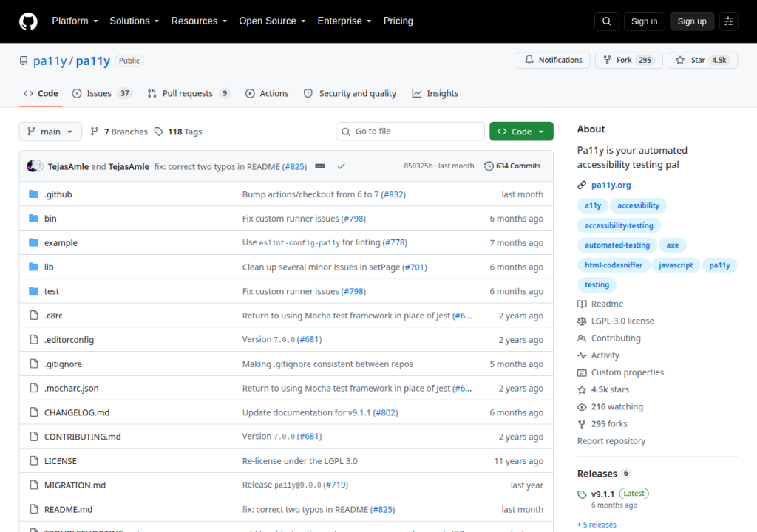Click the Sign up button

tap(692, 21)
